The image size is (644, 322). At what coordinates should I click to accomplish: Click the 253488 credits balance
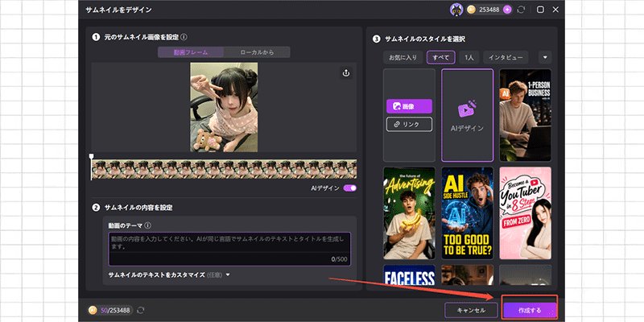click(489, 10)
